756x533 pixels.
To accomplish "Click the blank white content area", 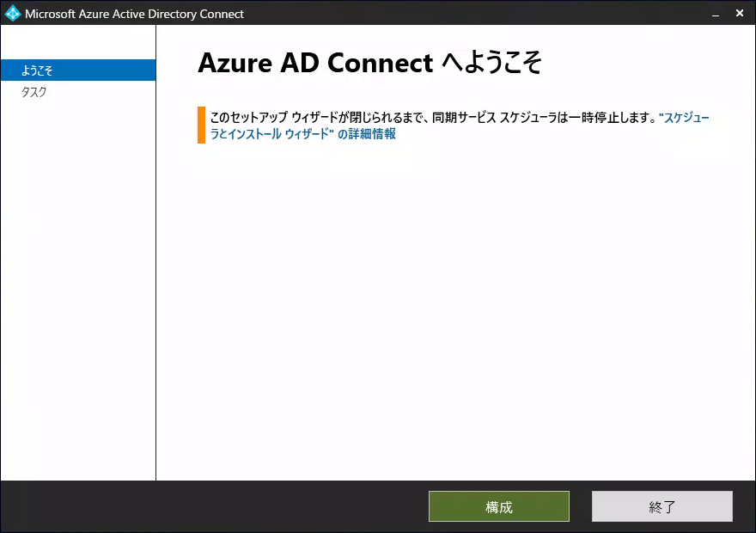I will coord(455,309).
